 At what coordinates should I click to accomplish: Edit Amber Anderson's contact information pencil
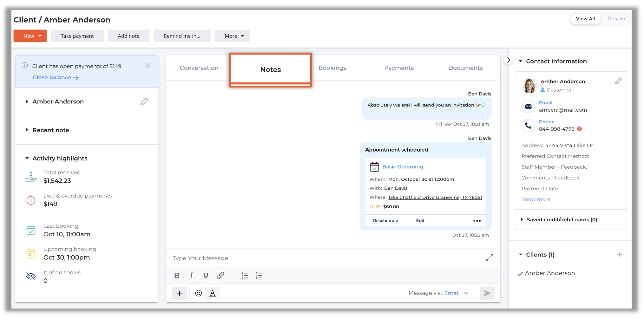[x=618, y=81]
